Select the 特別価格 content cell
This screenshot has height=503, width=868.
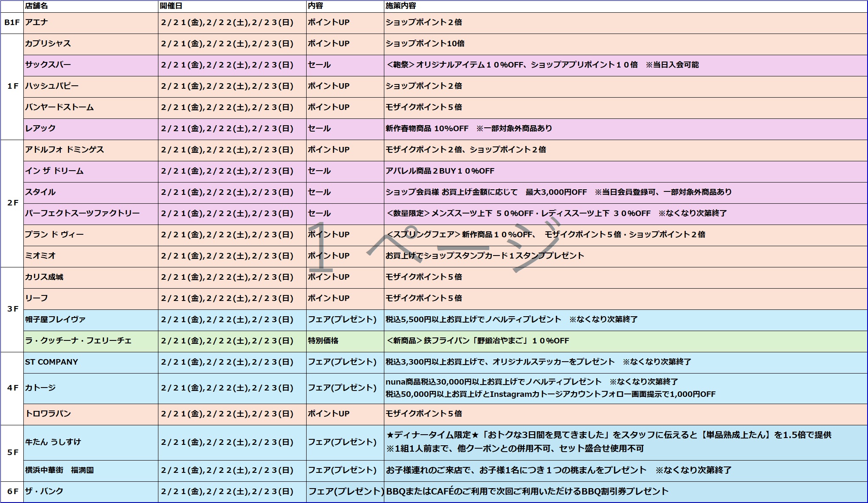(x=345, y=341)
